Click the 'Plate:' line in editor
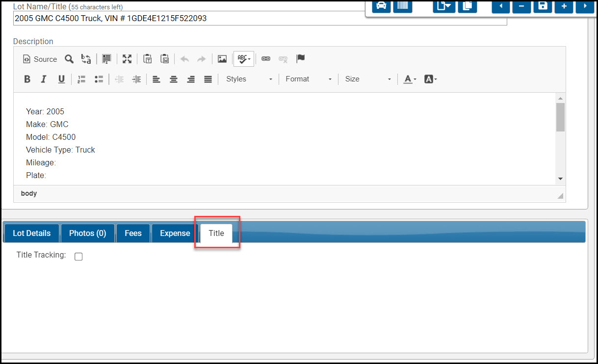 36,175
